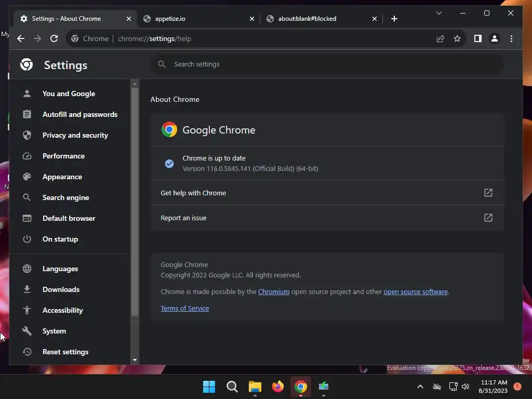Open the profile avatar menu
The width and height of the screenshot is (532, 399).
(x=495, y=38)
